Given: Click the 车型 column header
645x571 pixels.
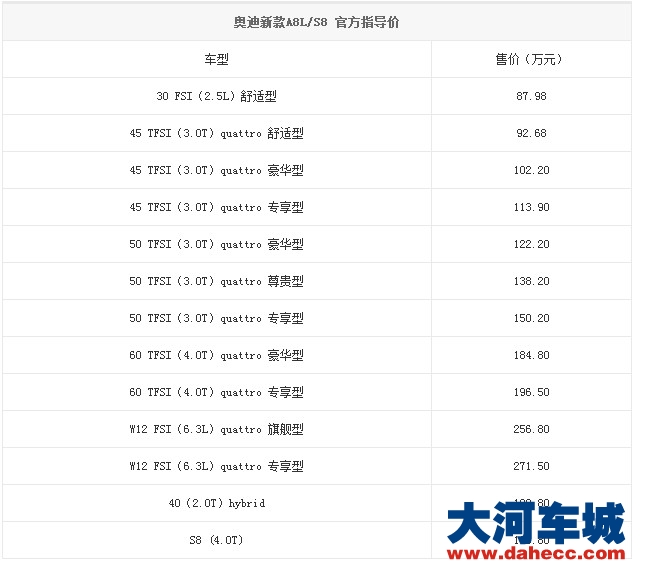Looking at the screenshot, I should pyautogui.click(x=216, y=59).
